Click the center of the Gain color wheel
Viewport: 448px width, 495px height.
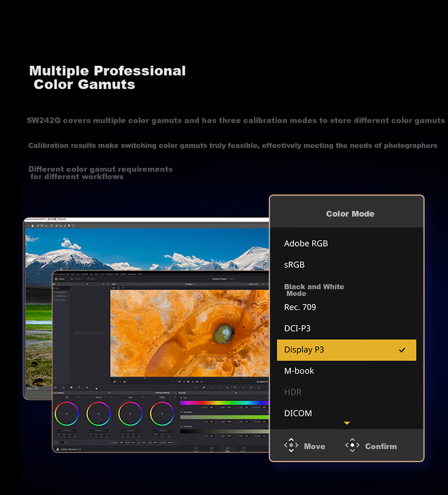coord(130,413)
